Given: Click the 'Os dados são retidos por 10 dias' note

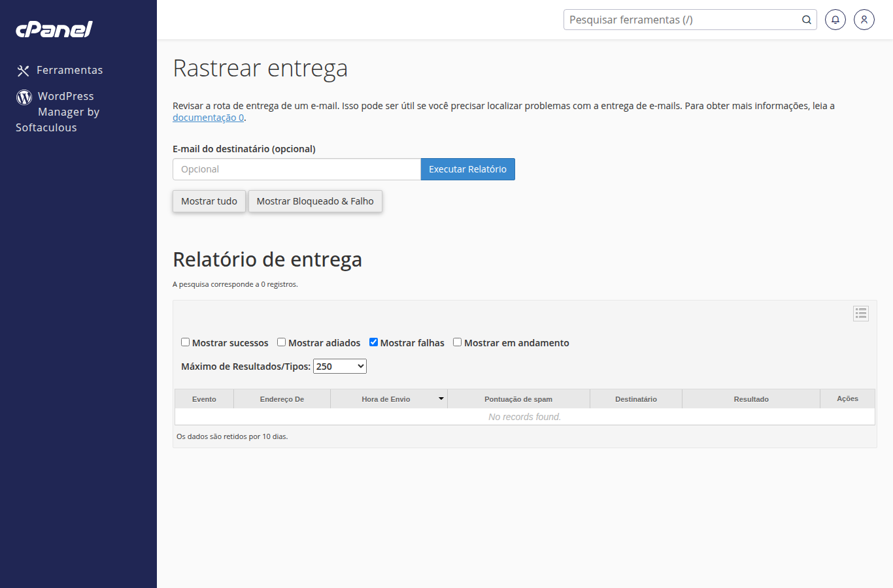Looking at the screenshot, I should point(232,436).
